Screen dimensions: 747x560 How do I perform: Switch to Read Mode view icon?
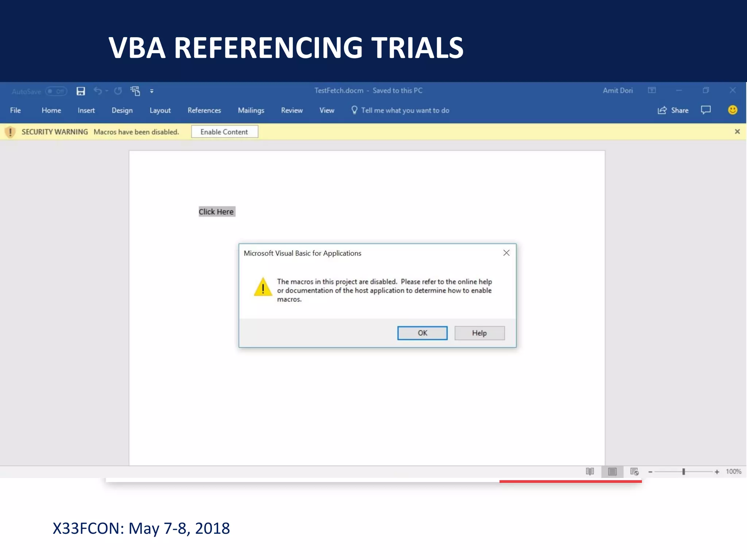click(590, 472)
